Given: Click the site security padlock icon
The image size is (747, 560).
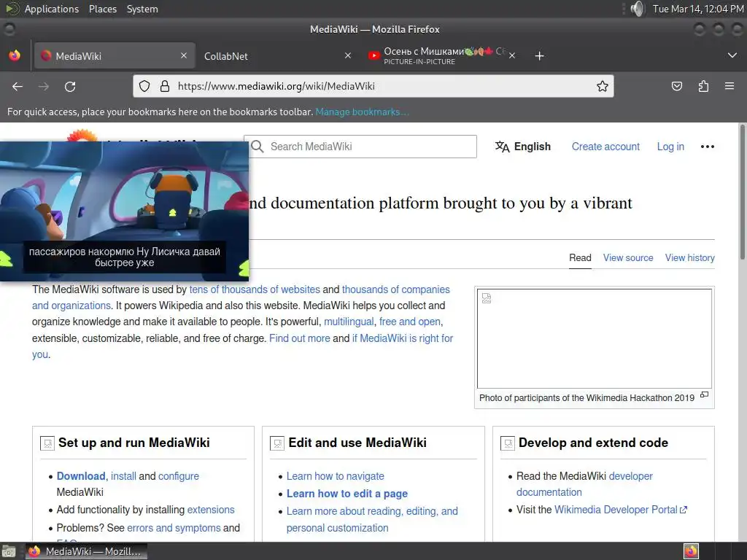Looking at the screenshot, I should [x=165, y=86].
